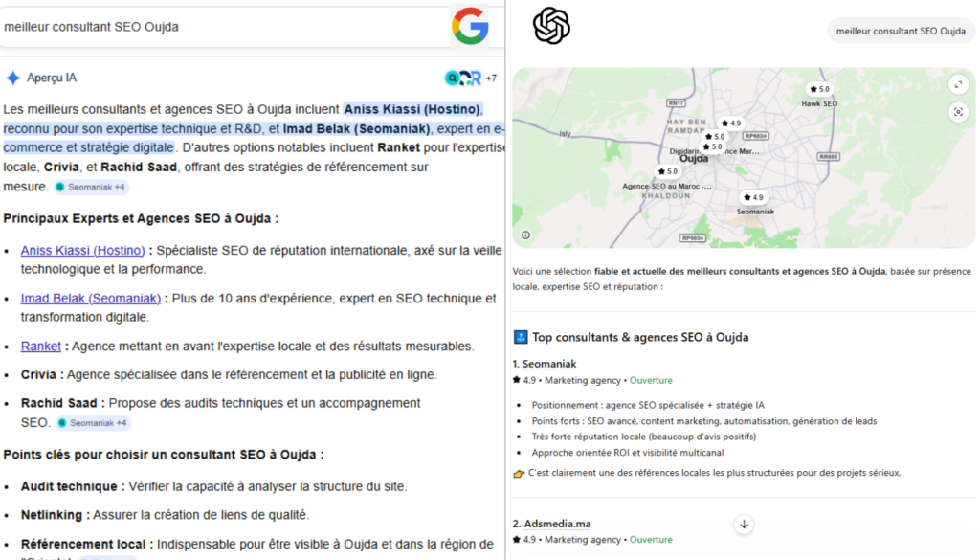Click 'Points clés pour choisir un consultant' heading
The height and width of the screenshot is (560, 980).
coord(163,455)
